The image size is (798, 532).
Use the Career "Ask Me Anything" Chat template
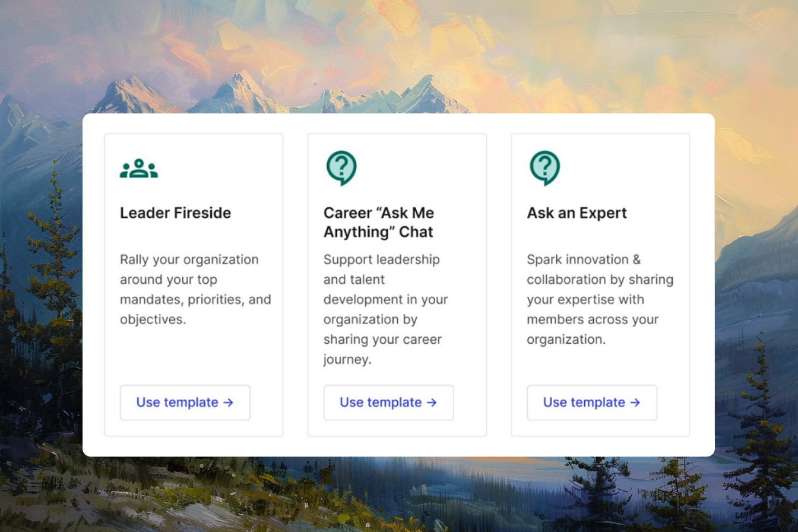pos(388,403)
